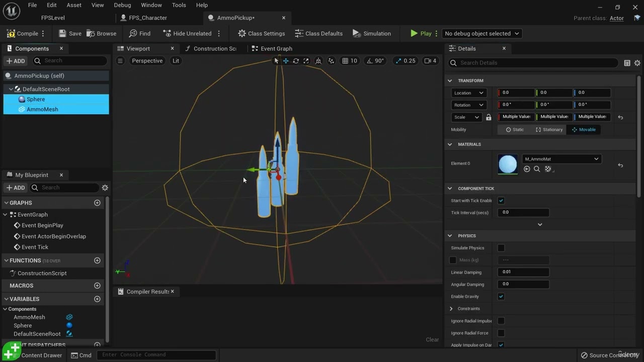644x362 pixels.
Task: Add a new variable
Action: (97, 299)
